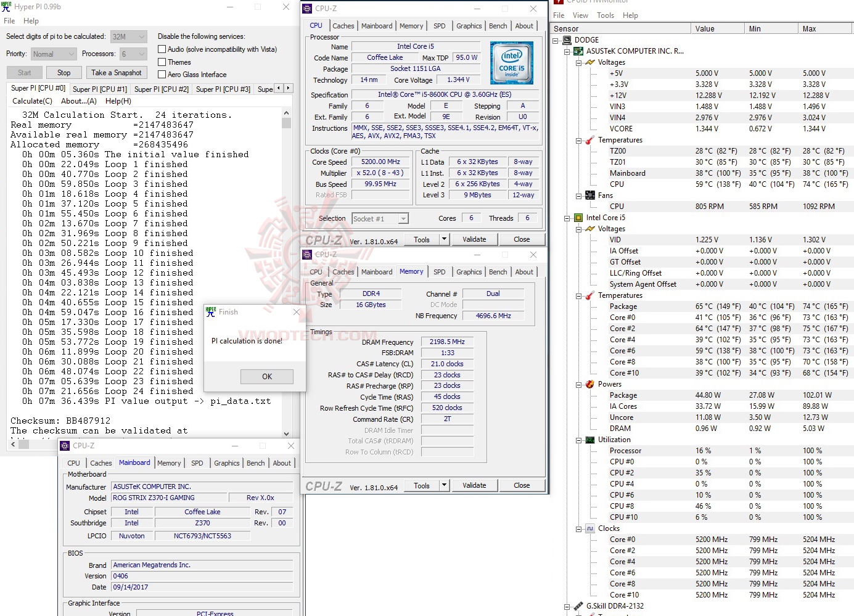The height and width of the screenshot is (616, 854).
Task: Click the tab strip right scroll arrow in Hyper PI
Action: coord(288,88)
